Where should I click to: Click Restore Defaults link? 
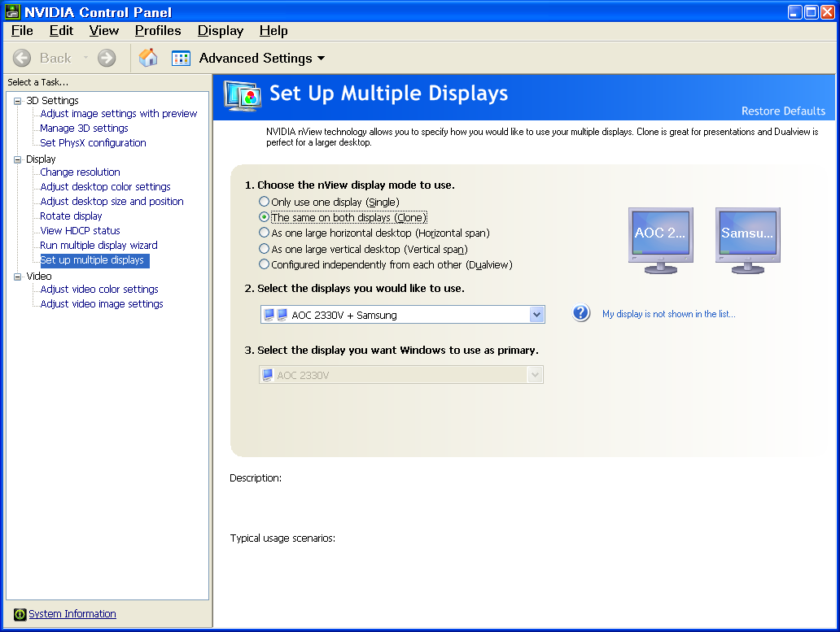point(783,111)
